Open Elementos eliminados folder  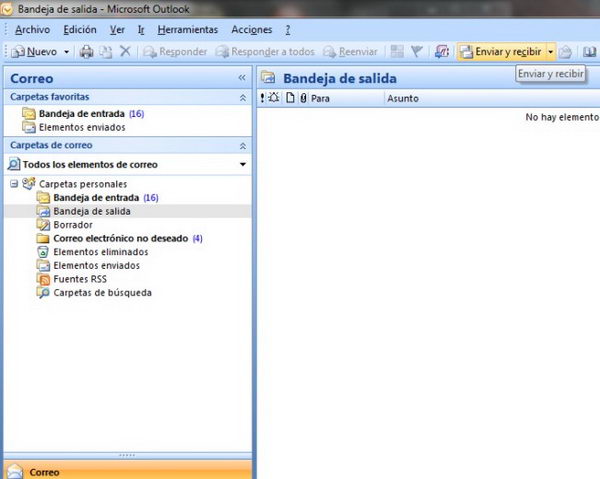tap(92, 252)
